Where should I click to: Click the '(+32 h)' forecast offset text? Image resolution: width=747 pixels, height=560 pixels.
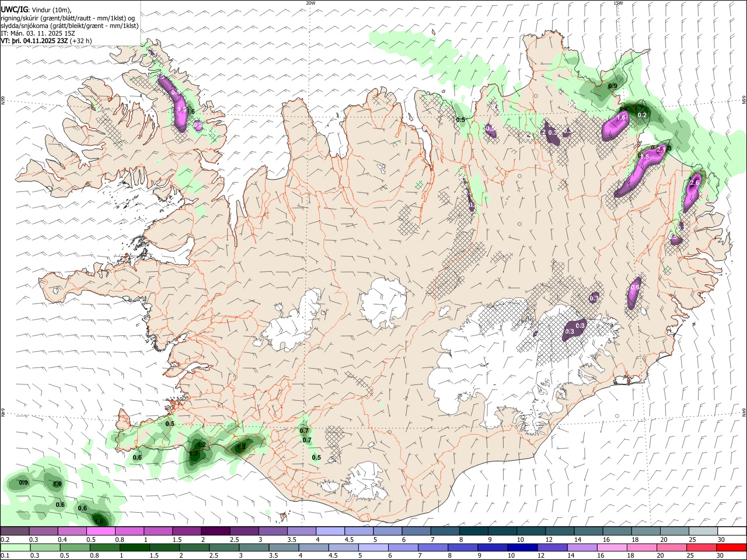(81, 41)
